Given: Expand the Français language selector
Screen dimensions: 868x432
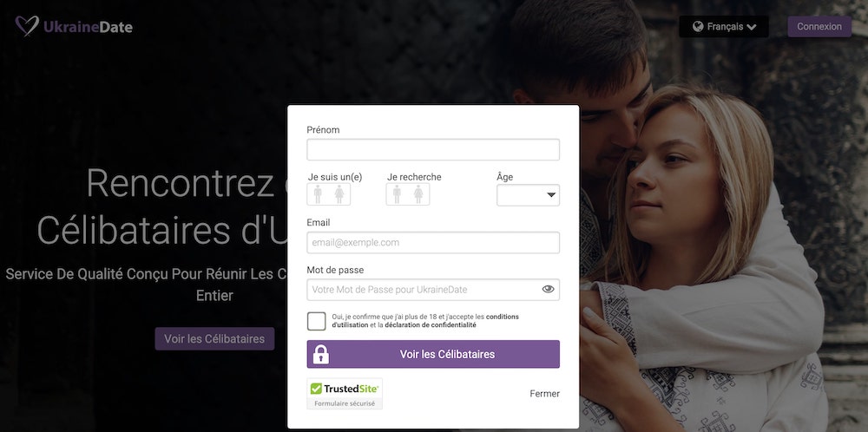Looking at the screenshot, I should pos(724,27).
